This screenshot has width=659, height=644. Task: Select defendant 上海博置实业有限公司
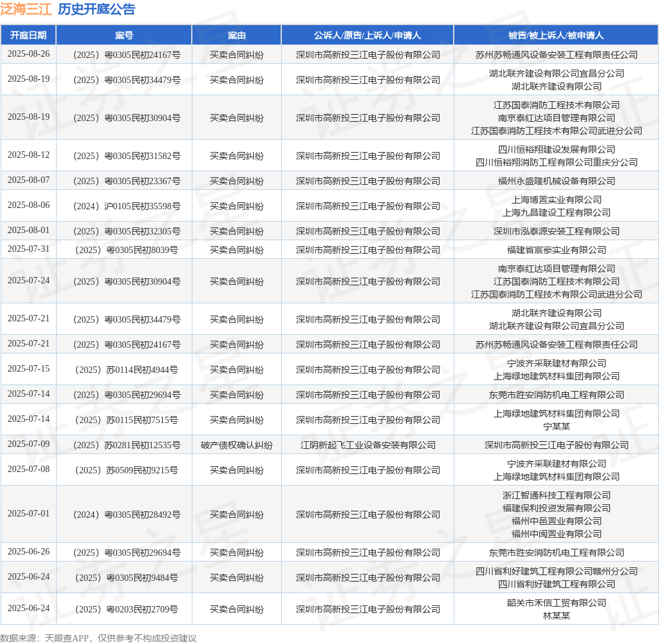tap(557, 200)
